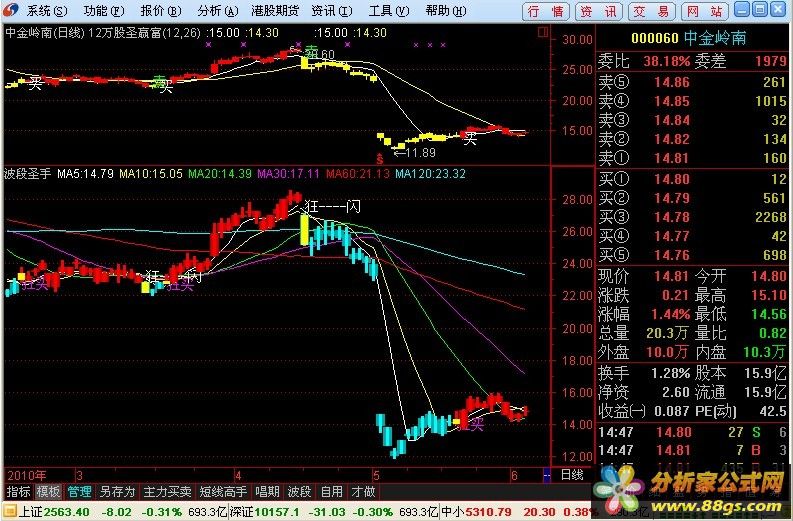The width and height of the screenshot is (793, 521).
Task: Click the red $ marker on upper chart
Action: point(379,158)
